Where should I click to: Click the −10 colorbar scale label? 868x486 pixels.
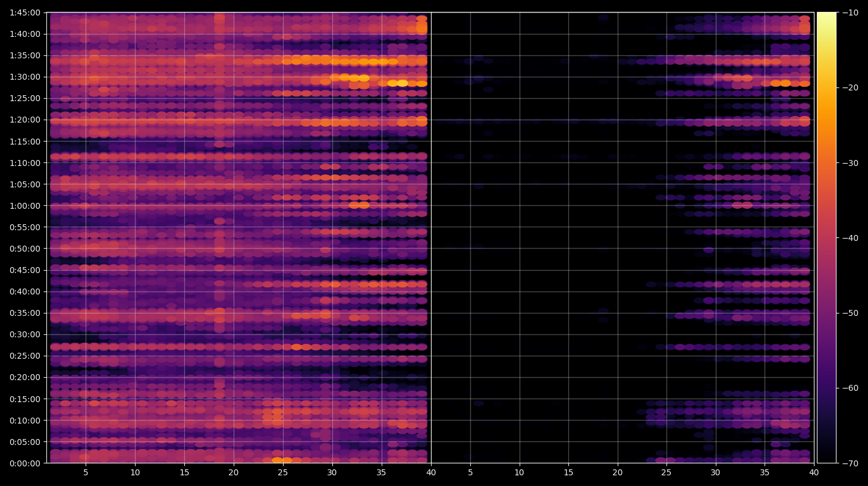(x=851, y=12)
